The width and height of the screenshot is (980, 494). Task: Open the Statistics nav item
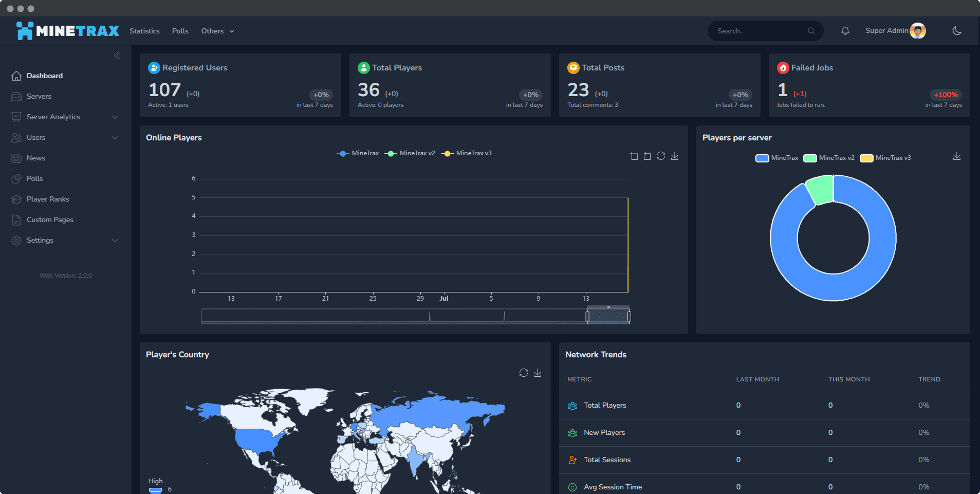[x=144, y=31]
